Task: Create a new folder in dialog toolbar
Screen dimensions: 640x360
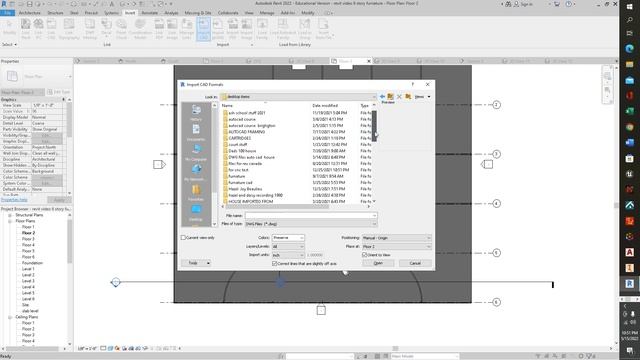Action: point(408,97)
